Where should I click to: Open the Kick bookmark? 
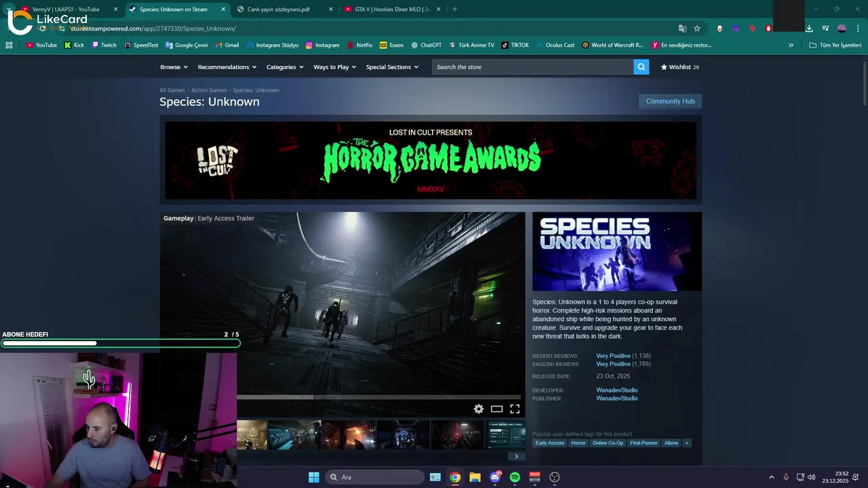74,45
